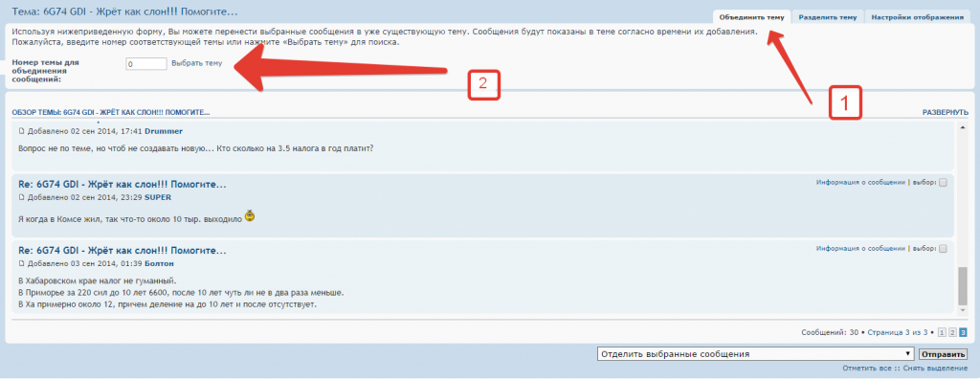Go to page 2 in the pagination
Viewport: 980px width, 381px height.
point(953,333)
